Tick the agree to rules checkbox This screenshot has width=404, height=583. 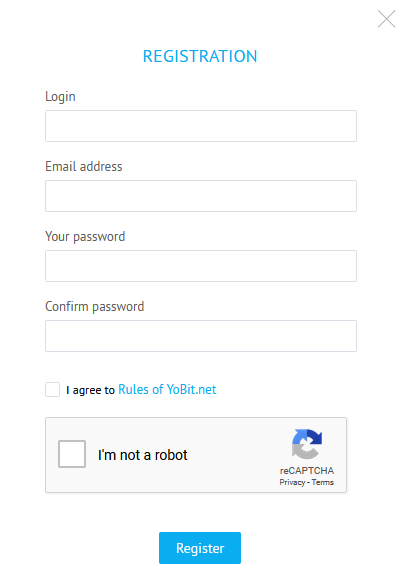click(52, 389)
